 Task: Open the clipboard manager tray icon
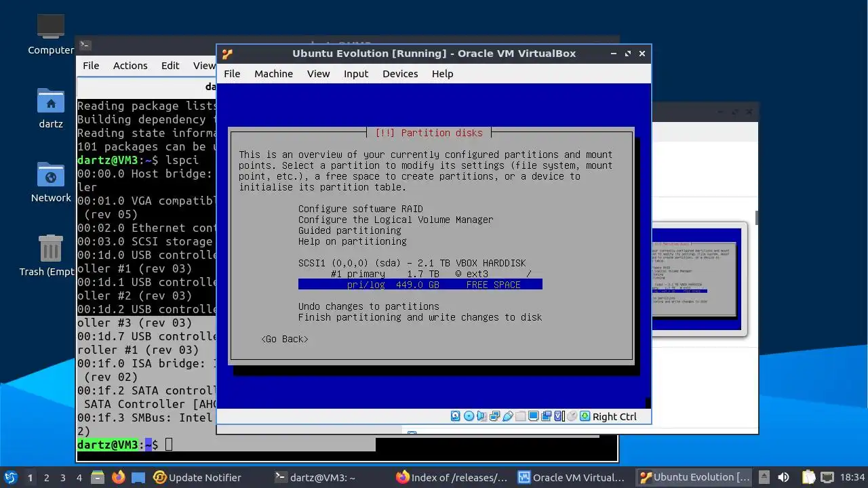pos(808,477)
